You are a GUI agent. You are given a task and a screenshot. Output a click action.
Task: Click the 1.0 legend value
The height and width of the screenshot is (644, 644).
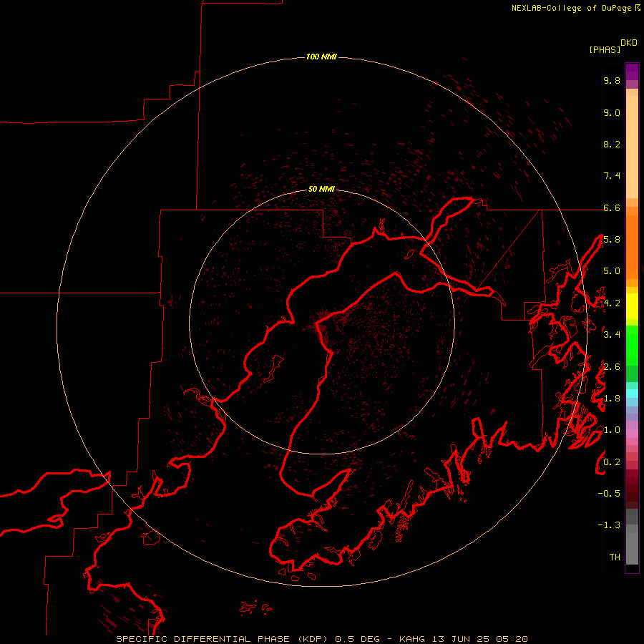coord(612,430)
